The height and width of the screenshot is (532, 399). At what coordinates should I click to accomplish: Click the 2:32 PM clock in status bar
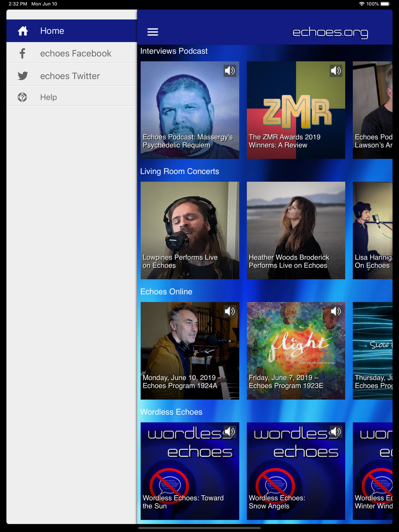[x=18, y=4]
